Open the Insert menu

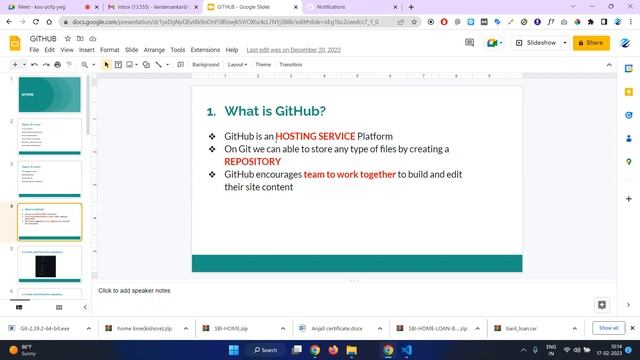pos(87,50)
